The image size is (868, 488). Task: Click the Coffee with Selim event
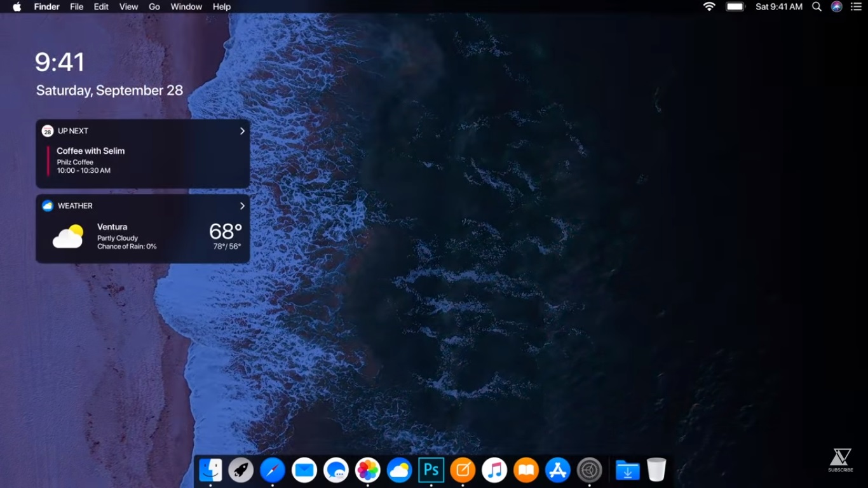pos(90,151)
